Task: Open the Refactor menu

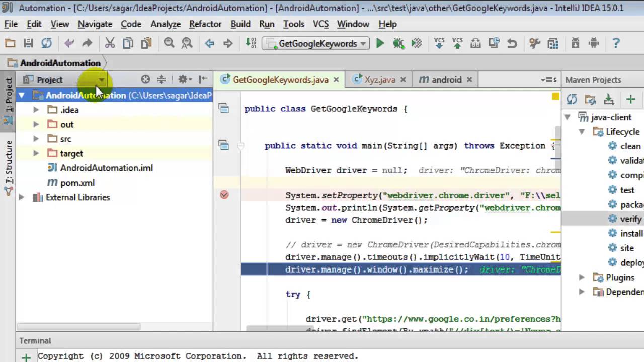Action: coord(205,24)
